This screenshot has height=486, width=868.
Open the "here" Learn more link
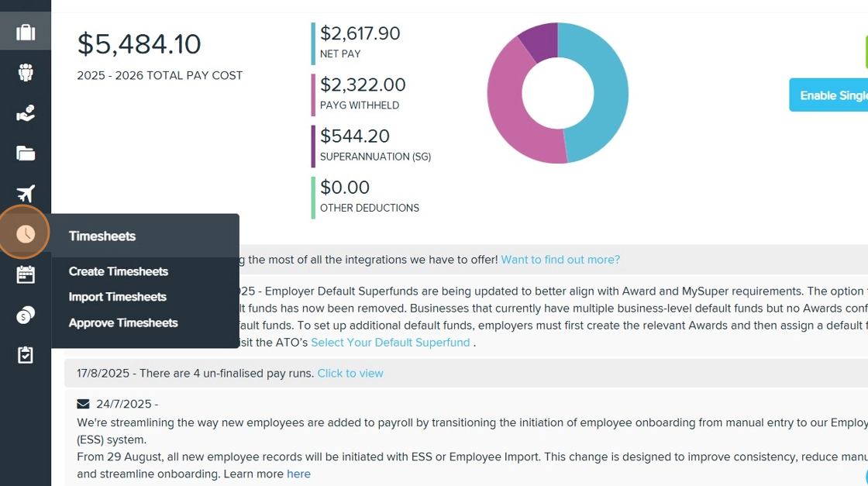(x=298, y=474)
